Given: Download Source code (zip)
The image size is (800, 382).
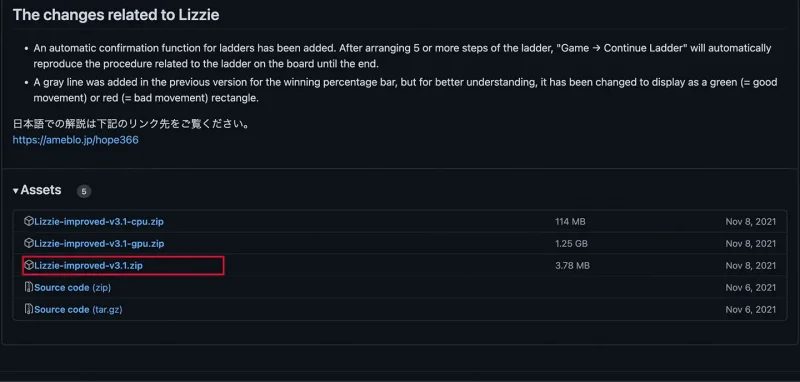Looking at the screenshot, I should click(x=72, y=287).
